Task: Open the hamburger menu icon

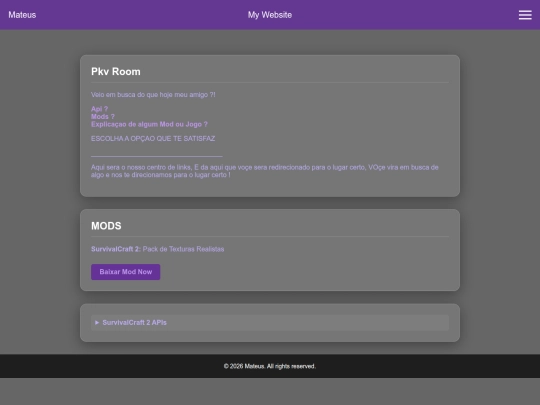Action: click(x=525, y=15)
